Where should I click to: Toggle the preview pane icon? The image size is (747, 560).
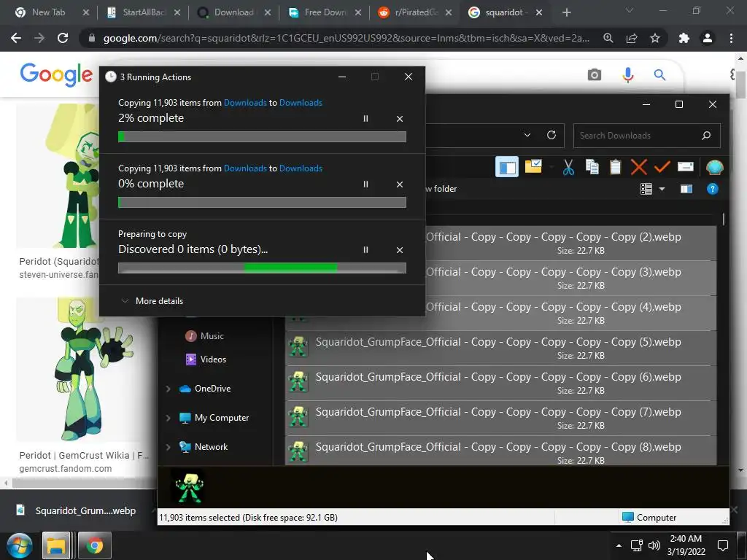pyautogui.click(x=686, y=189)
